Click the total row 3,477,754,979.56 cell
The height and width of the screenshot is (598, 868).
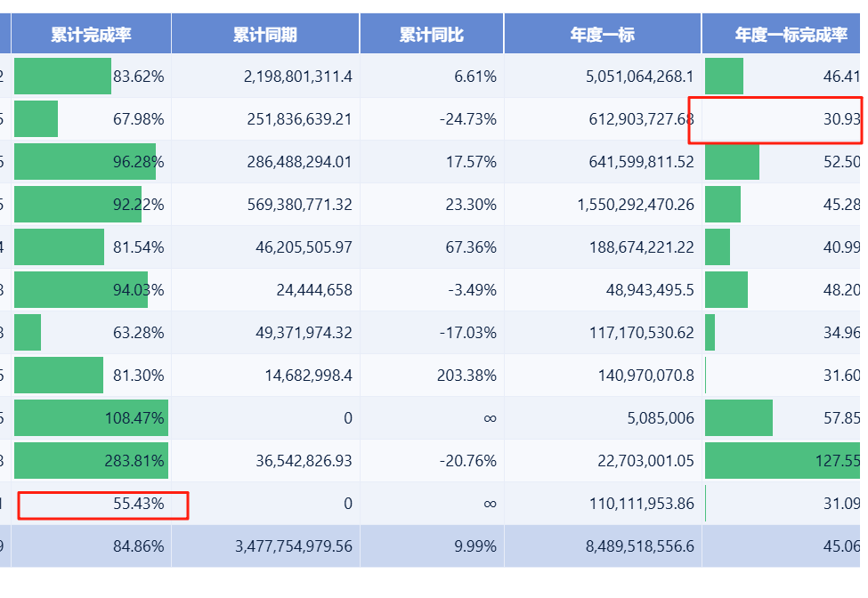[x=294, y=546]
